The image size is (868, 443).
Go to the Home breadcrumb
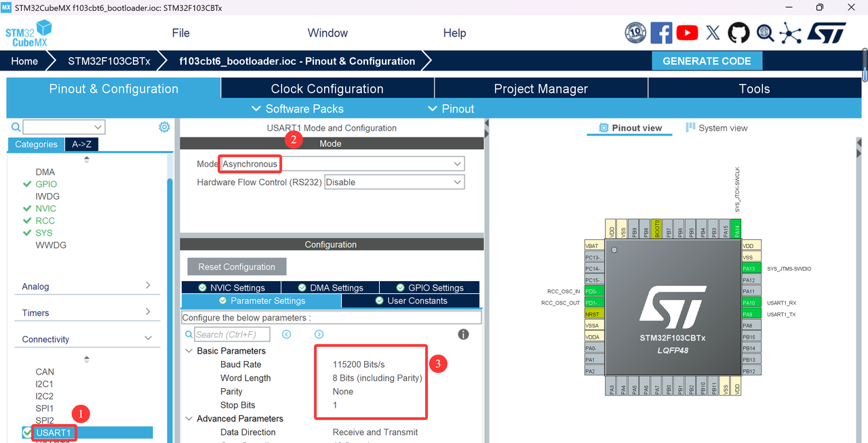click(x=24, y=61)
